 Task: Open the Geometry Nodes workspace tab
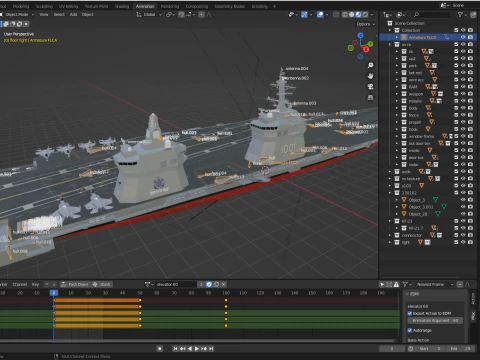coord(230,6)
